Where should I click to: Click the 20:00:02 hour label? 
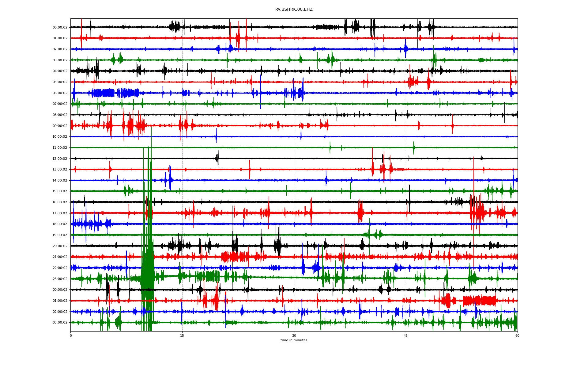tap(60, 246)
